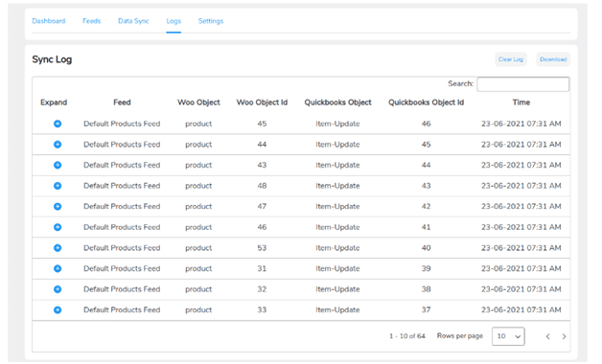Click the '1 - 10 of 64' pagination text
The width and height of the screenshot is (602, 364).
407,336
